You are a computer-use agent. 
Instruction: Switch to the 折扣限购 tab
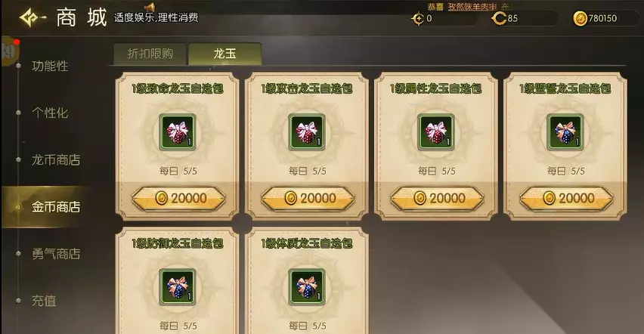150,54
